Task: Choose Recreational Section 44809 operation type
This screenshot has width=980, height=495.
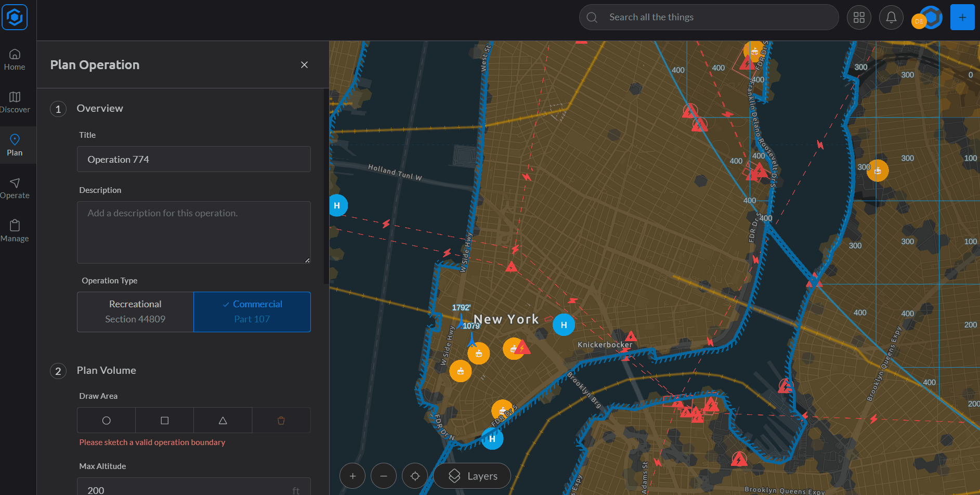Action: pos(135,311)
